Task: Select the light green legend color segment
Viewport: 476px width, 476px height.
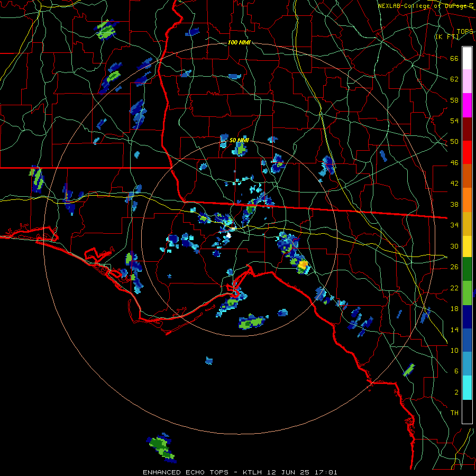Action: pyautogui.click(x=467, y=293)
